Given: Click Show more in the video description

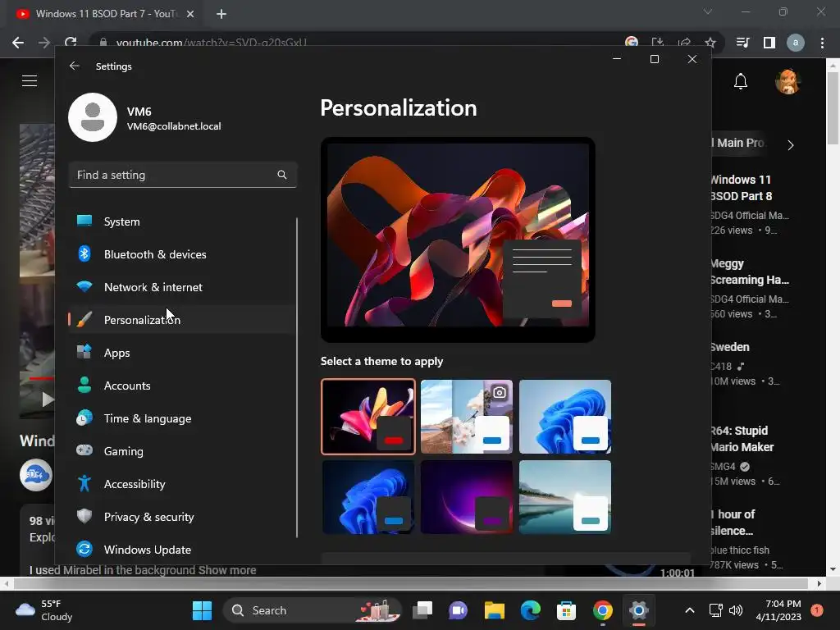Looking at the screenshot, I should point(227,570).
